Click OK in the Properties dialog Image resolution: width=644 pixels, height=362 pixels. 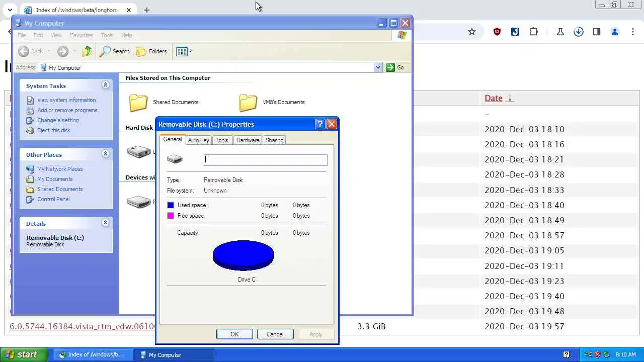click(x=234, y=334)
